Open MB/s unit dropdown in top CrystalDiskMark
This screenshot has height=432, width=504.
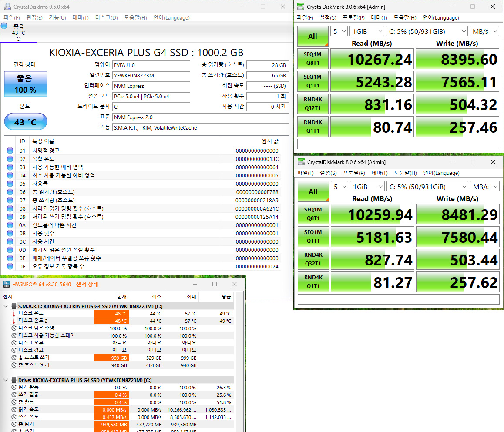[484, 31]
